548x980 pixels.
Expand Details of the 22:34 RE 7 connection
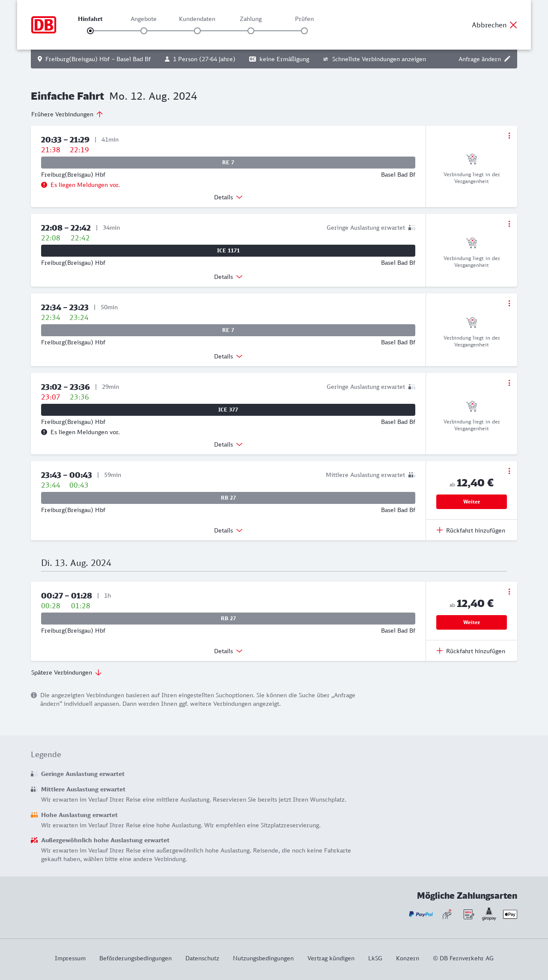(228, 356)
